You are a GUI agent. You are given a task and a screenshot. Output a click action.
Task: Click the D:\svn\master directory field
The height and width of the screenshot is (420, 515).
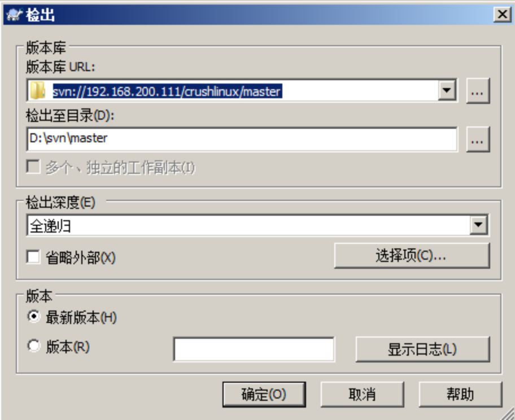(242, 139)
